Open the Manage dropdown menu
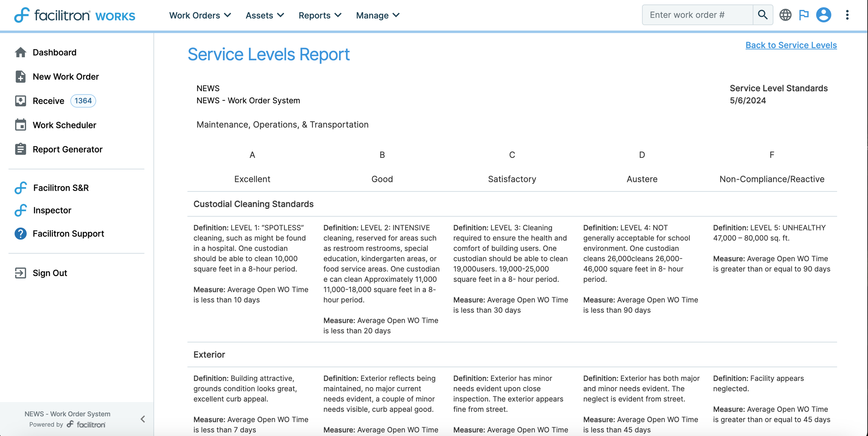 point(378,15)
